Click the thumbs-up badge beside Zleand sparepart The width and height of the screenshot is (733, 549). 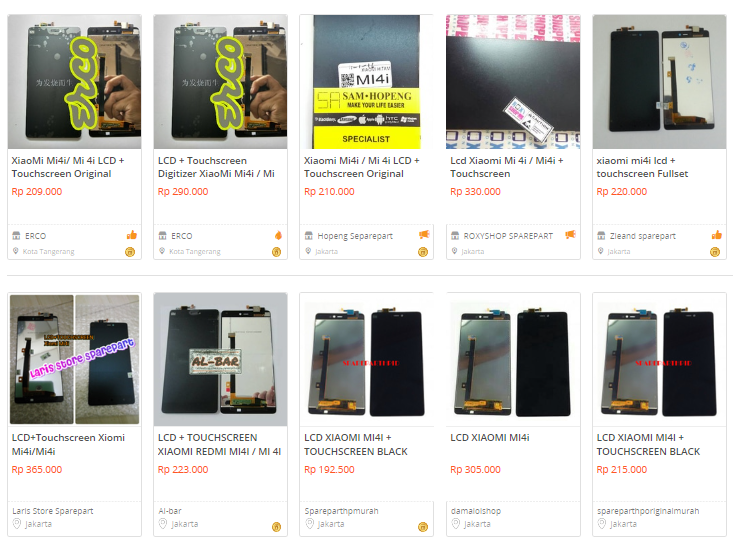click(x=717, y=235)
